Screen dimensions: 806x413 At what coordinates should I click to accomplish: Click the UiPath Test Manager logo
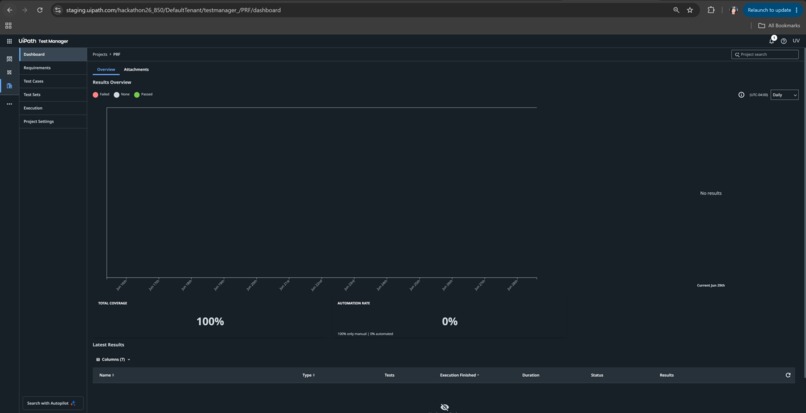pos(43,41)
